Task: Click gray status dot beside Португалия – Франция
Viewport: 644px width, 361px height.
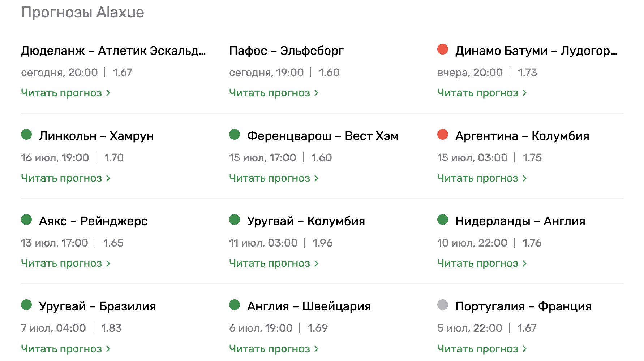Action: (443, 305)
